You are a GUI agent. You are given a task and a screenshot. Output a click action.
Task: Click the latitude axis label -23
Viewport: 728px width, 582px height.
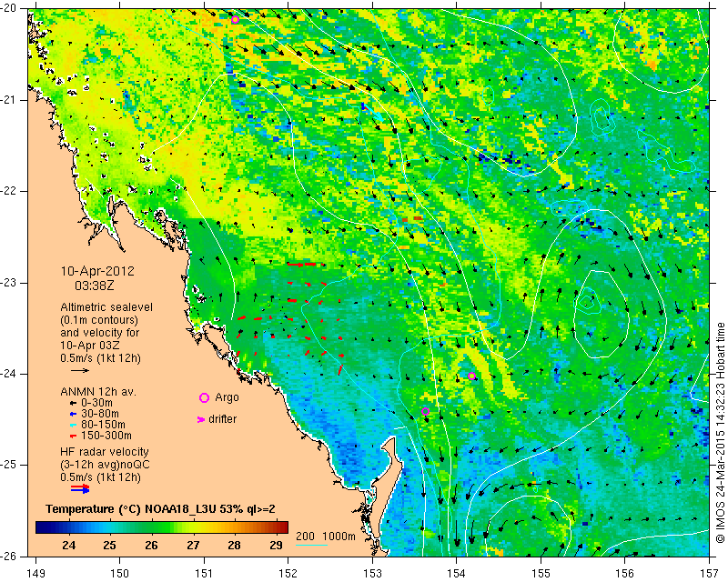9,283
